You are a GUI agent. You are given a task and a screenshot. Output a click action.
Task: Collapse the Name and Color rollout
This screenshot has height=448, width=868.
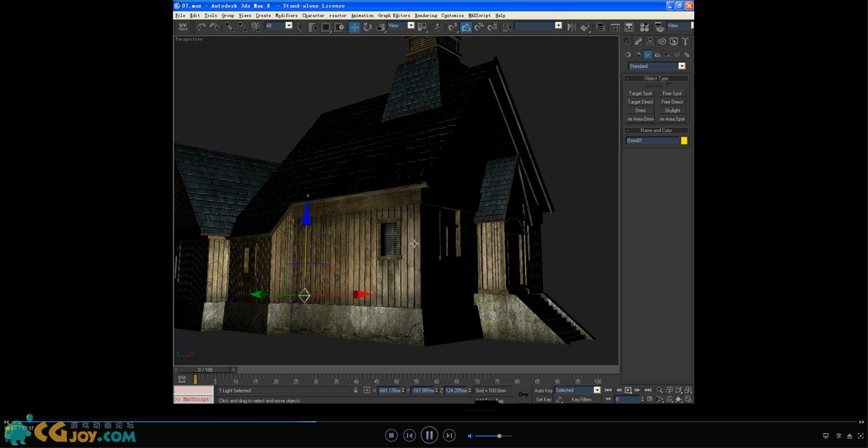tap(656, 130)
